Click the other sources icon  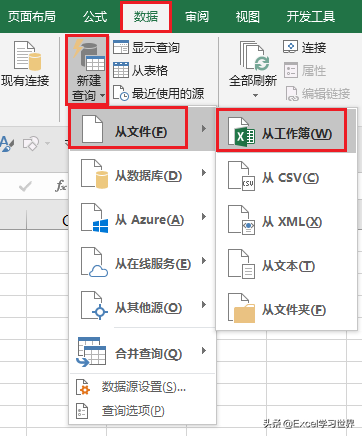click(x=95, y=306)
